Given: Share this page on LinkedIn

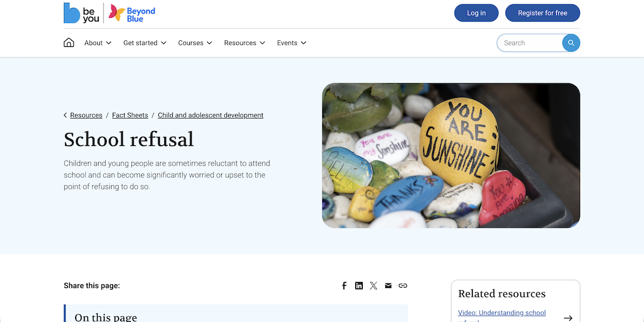Looking at the screenshot, I should click(359, 286).
